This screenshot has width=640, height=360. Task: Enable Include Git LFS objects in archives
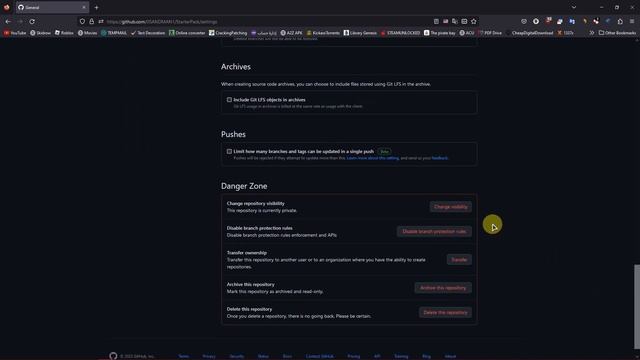click(x=229, y=100)
